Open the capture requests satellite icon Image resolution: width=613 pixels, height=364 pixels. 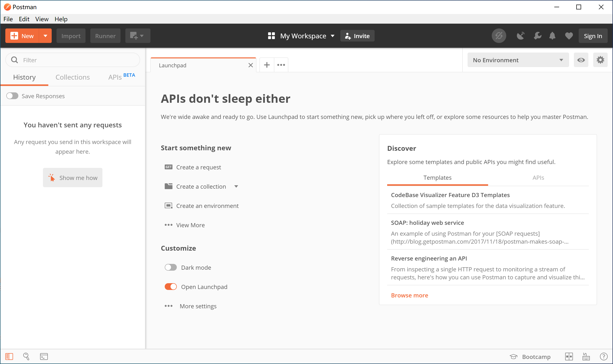[520, 36]
